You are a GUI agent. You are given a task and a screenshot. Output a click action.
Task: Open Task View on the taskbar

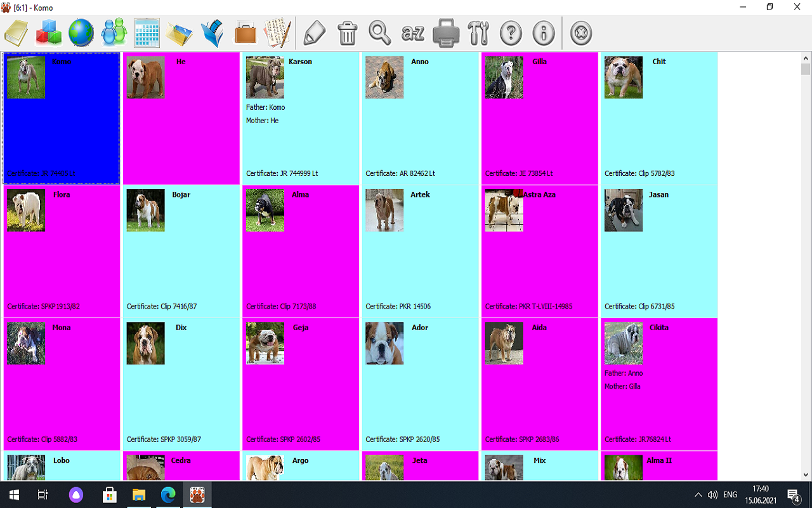(x=43, y=495)
